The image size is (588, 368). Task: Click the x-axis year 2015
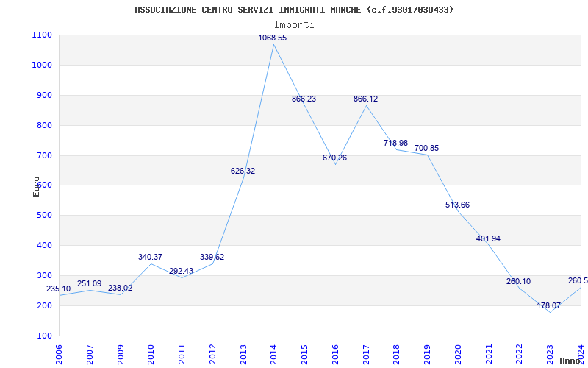(x=304, y=355)
